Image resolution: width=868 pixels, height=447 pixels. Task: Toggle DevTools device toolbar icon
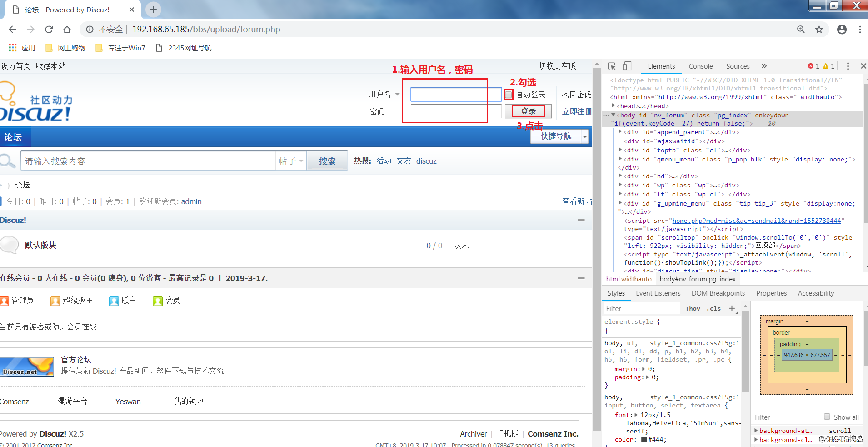pos(627,66)
